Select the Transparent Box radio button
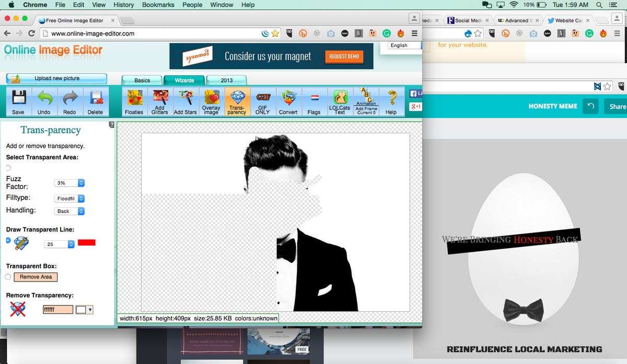 (x=8, y=277)
